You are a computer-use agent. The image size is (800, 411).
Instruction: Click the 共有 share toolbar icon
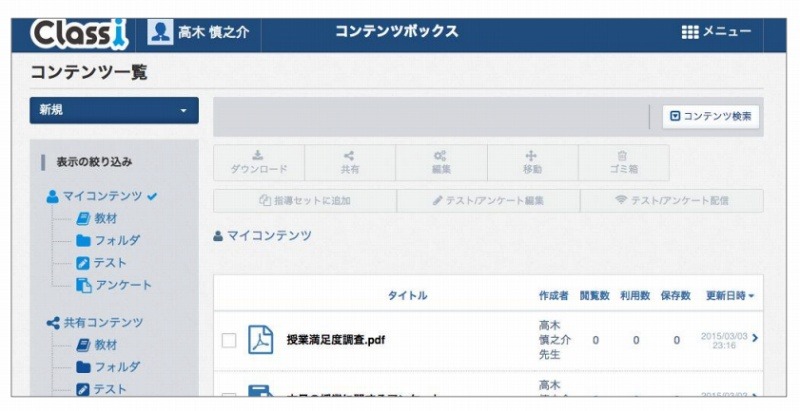coord(349,156)
